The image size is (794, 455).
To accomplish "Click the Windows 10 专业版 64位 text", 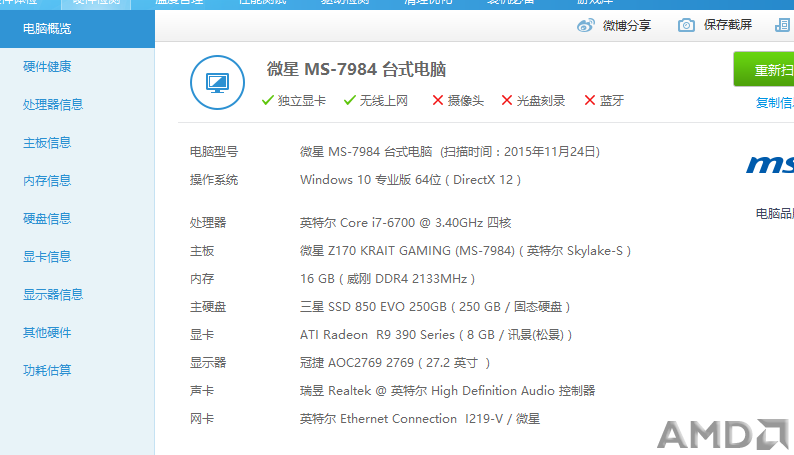I will point(371,180).
